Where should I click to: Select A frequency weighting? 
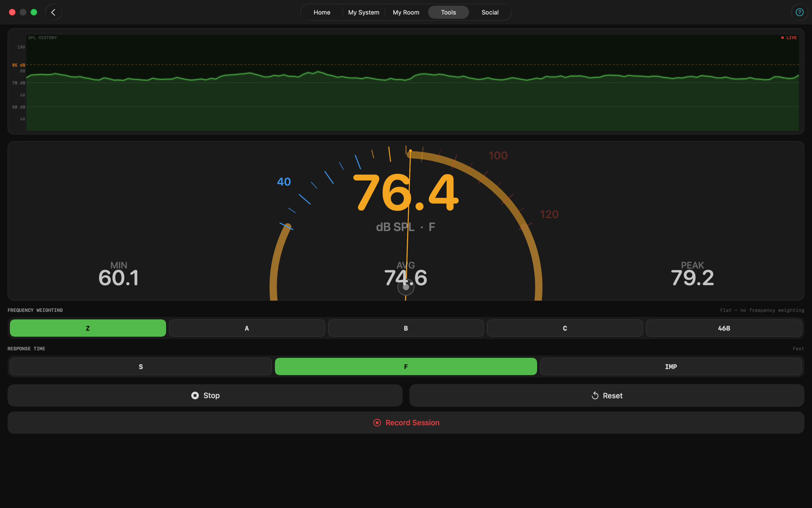tap(247, 328)
